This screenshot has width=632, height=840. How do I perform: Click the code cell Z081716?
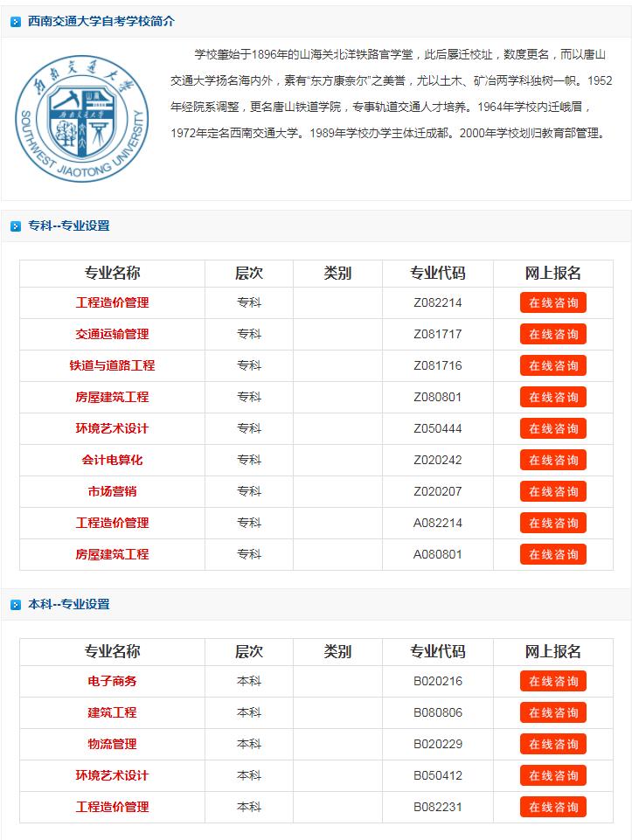tap(438, 366)
